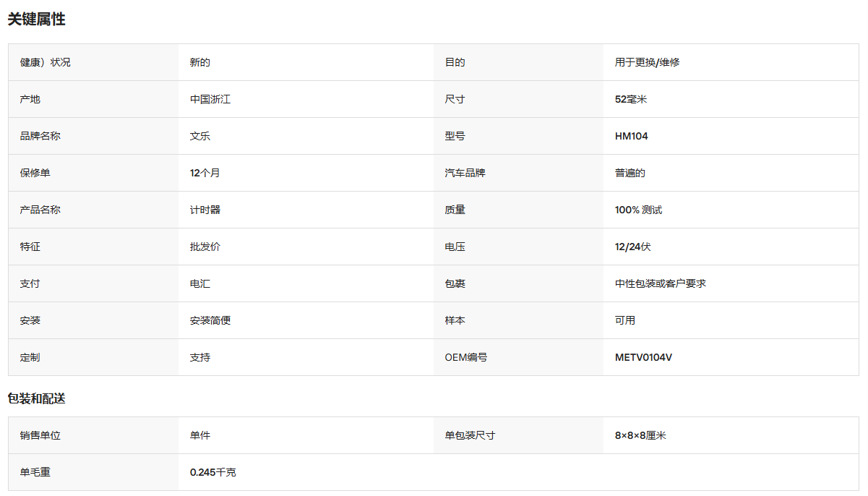
Task: Click the product name value "计时器"
Action: (205, 210)
